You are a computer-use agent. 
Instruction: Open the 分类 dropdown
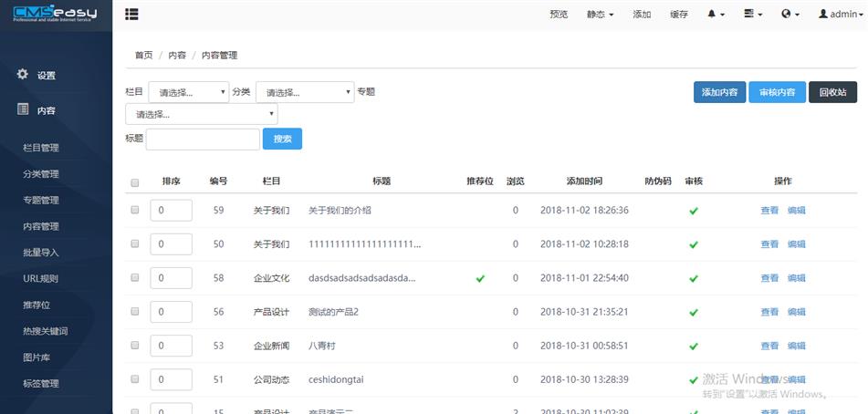click(304, 92)
